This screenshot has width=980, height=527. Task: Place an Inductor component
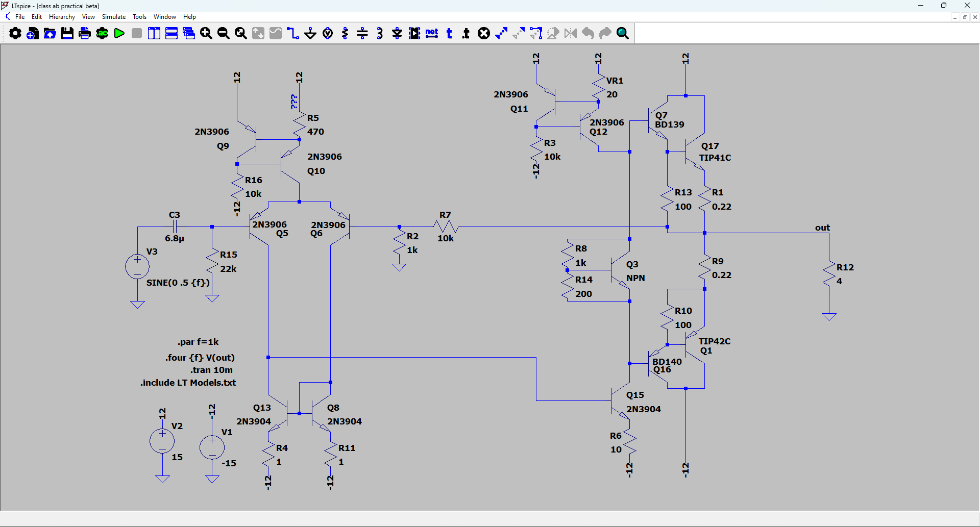(380, 34)
